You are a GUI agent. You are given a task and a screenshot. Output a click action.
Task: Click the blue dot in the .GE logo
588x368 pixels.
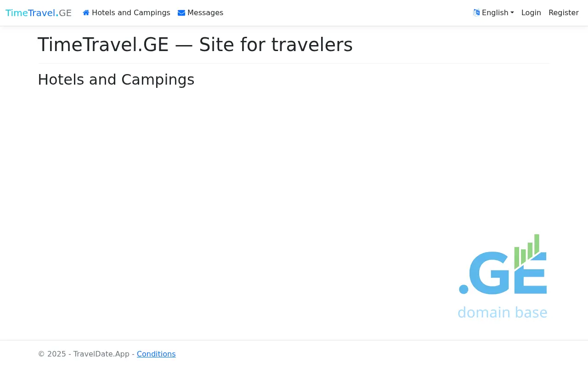point(464,289)
